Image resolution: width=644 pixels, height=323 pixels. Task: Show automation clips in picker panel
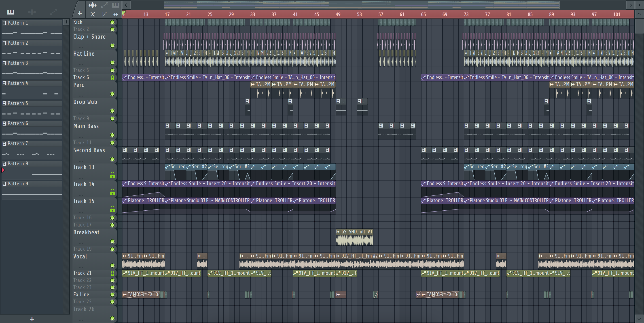click(53, 12)
